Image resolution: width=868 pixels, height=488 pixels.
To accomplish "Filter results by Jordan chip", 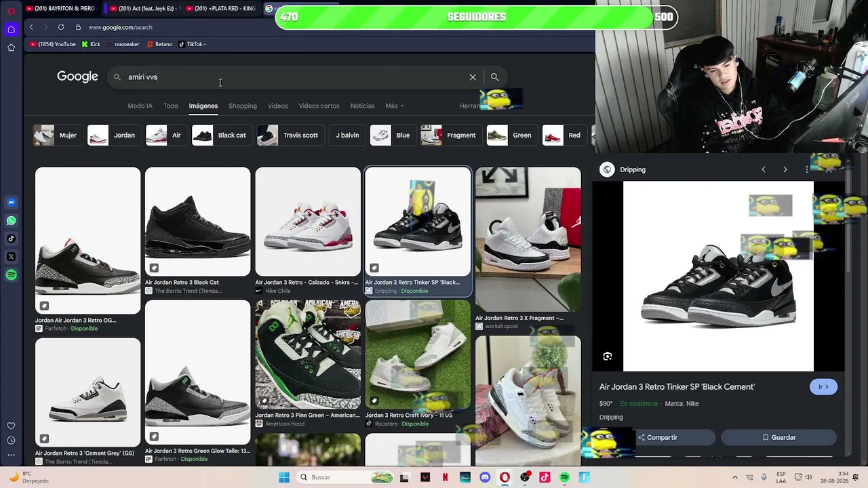I will click(113, 135).
